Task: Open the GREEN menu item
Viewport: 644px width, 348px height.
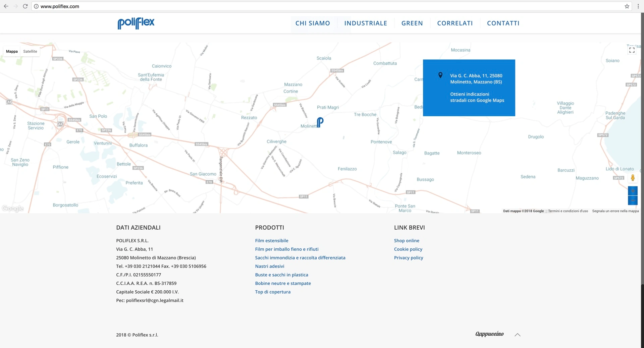Action: 412,23
